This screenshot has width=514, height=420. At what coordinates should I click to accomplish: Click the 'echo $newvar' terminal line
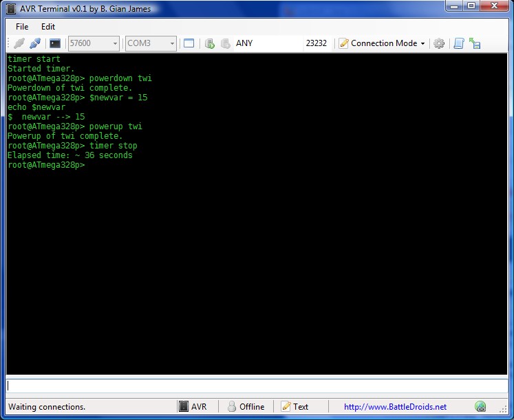click(x=36, y=107)
